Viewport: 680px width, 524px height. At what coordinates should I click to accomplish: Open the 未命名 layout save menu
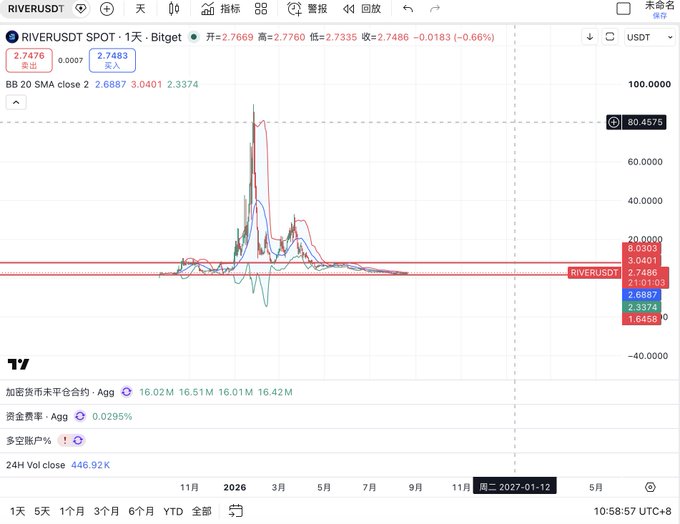[x=660, y=6]
